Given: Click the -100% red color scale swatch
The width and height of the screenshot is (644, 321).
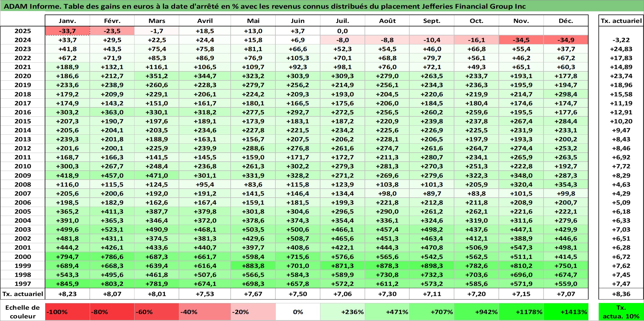Looking at the screenshot, I should click(x=67, y=312).
